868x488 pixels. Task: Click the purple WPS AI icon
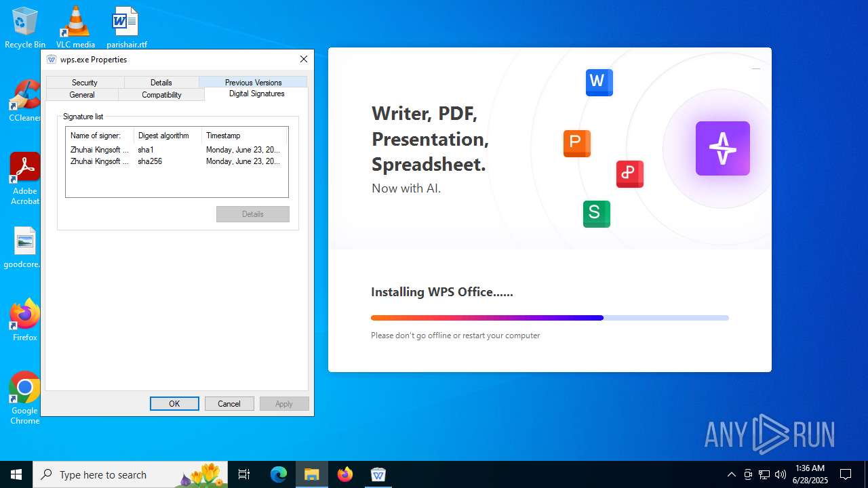click(723, 148)
